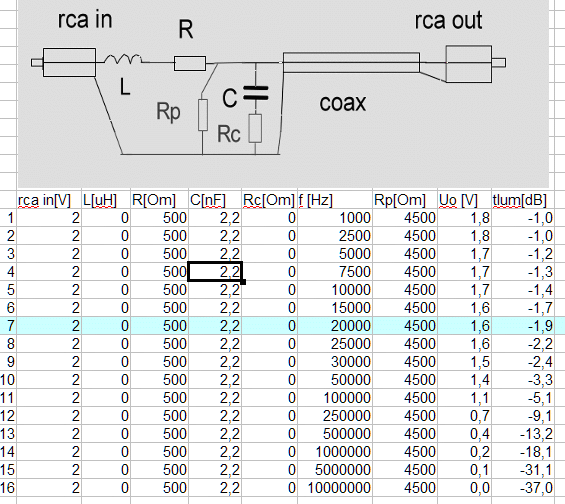Click the row number 7 label cell
The height and width of the screenshot is (504, 565).
click(8, 326)
